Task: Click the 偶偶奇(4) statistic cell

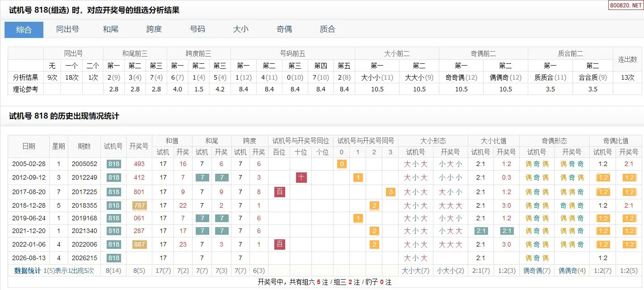Action: tap(572, 271)
